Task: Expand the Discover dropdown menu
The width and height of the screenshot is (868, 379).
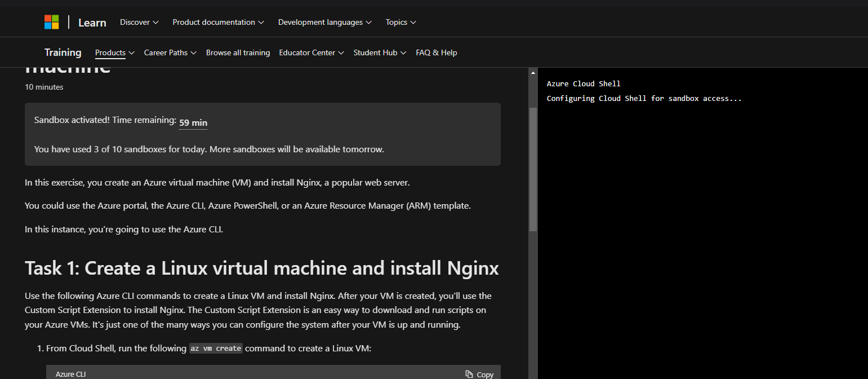Action: click(139, 22)
